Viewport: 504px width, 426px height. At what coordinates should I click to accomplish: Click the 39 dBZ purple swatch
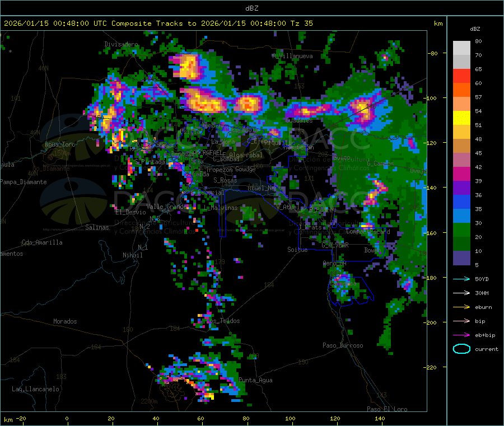pyautogui.click(x=461, y=188)
